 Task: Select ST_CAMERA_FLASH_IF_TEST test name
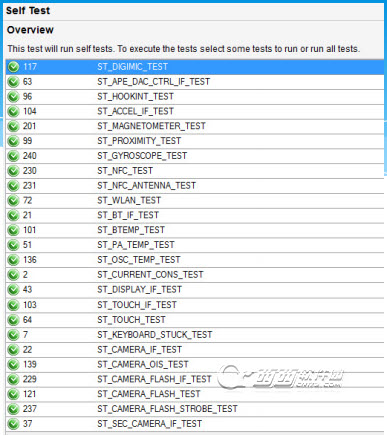point(154,379)
